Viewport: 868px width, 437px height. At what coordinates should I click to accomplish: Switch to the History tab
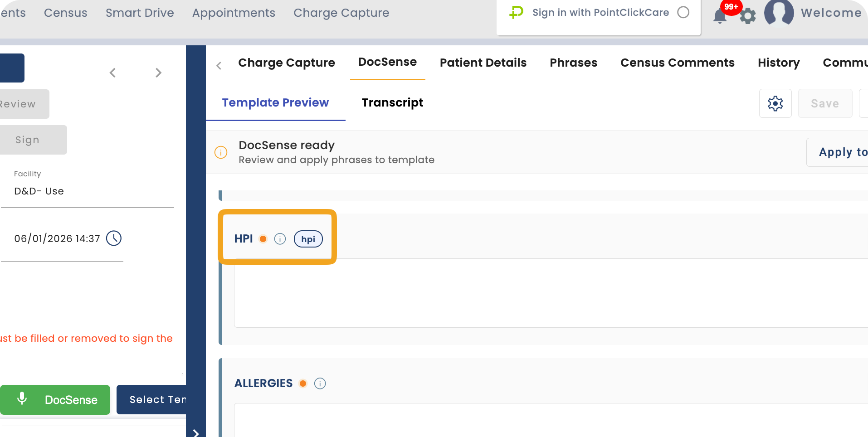click(779, 63)
